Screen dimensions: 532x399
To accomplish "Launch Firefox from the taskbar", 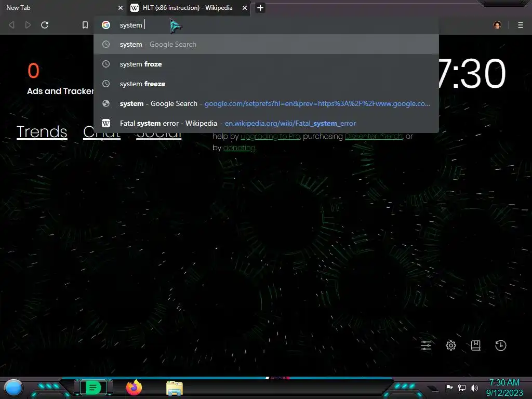I will pos(134,388).
